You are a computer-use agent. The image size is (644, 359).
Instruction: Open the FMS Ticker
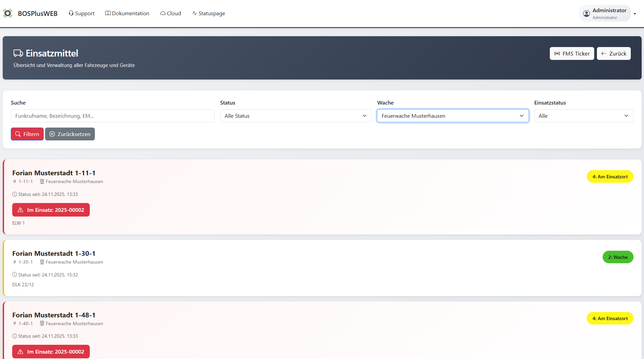click(x=572, y=53)
